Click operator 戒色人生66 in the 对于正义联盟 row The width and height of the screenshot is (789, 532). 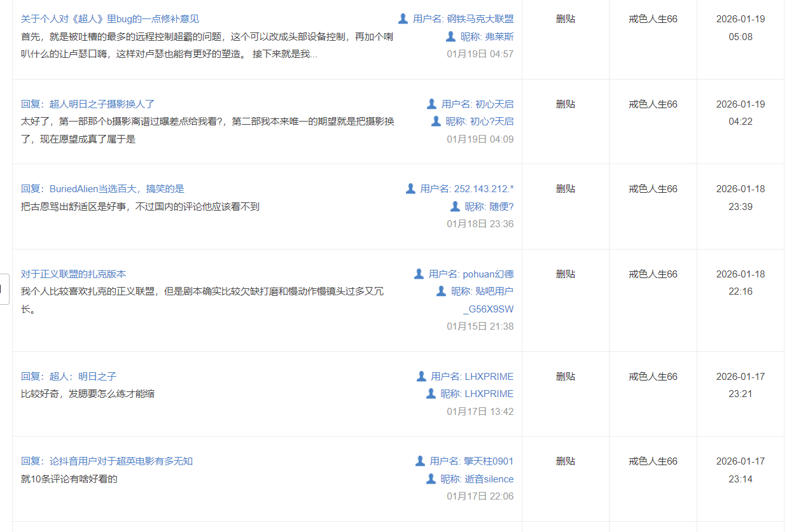[x=653, y=274]
